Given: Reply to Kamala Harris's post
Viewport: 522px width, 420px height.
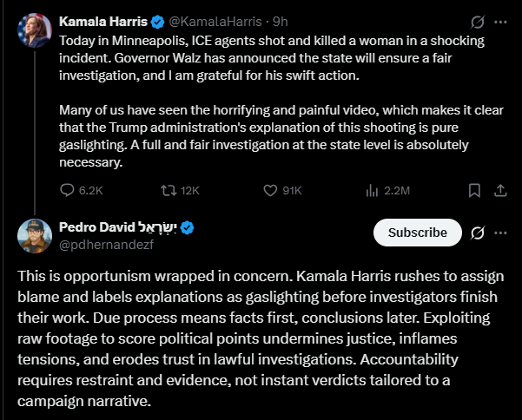Looking at the screenshot, I should tap(69, 190).
